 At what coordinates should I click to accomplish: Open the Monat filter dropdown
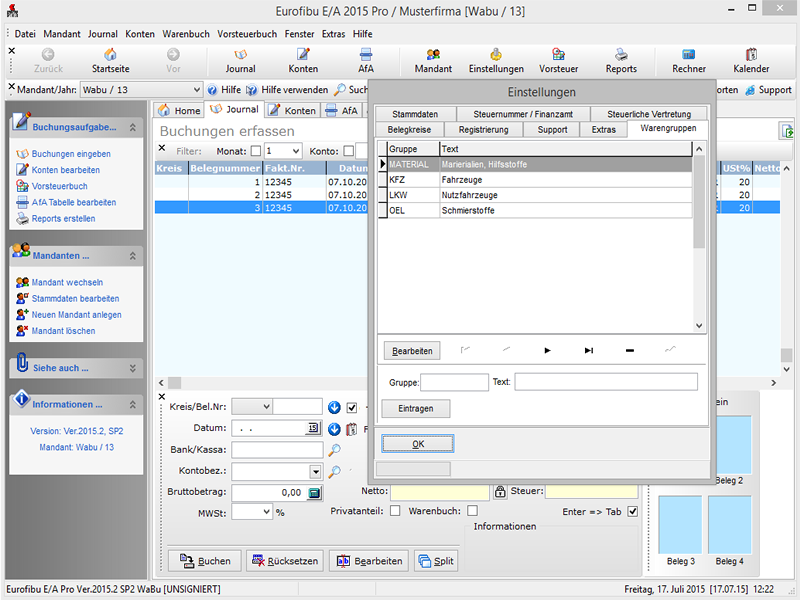coord(295,151)
